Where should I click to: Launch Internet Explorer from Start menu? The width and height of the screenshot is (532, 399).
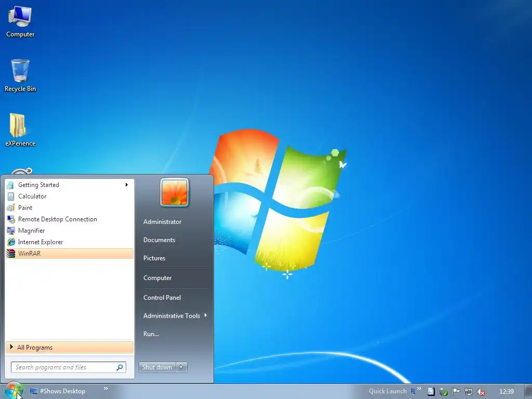pyautogui.click(x=70, y=242)
